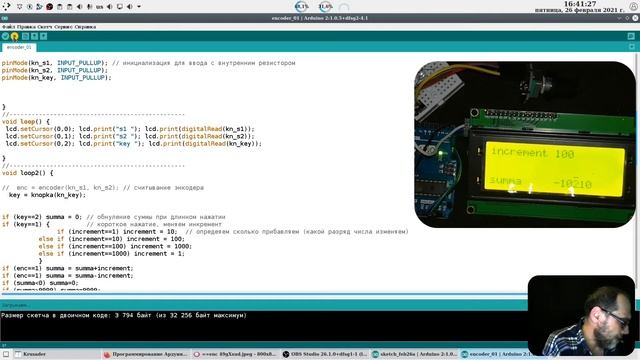
Task: Click the 'void loop() {' line in the editor
Action: point(26,122)
